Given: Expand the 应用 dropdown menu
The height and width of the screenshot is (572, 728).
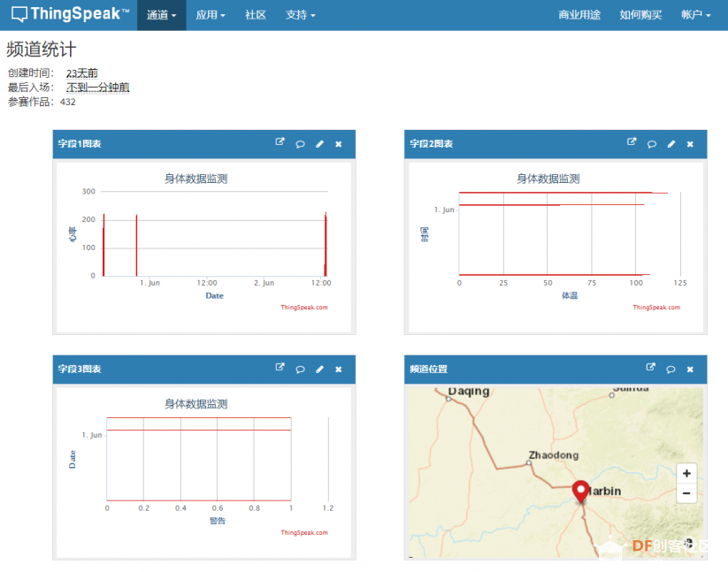Looking at the screenshot, I should [211, 15].
